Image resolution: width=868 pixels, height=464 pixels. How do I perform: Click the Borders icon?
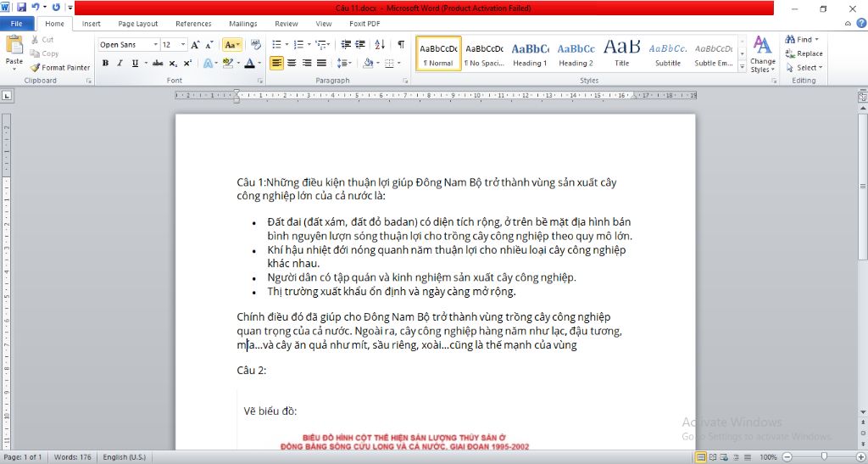tap(389, 63)
